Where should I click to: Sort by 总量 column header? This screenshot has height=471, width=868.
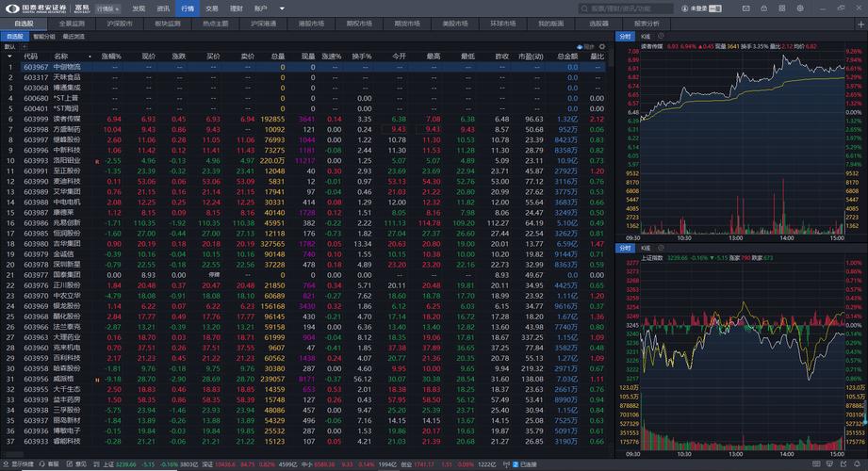[x=277, y=57]
